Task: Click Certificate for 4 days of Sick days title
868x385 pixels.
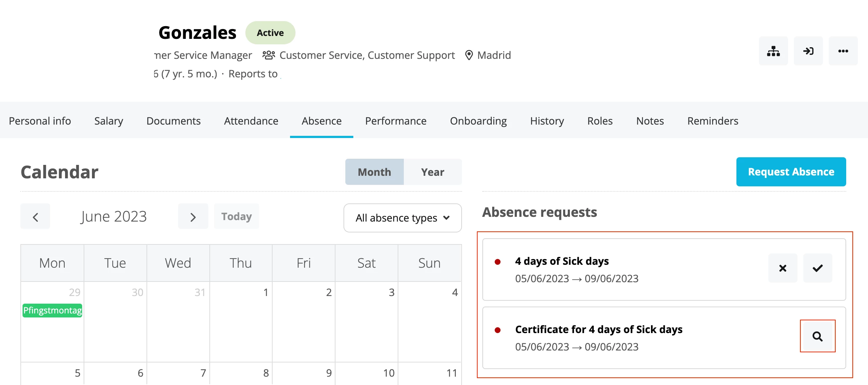Action: point(599,329)
